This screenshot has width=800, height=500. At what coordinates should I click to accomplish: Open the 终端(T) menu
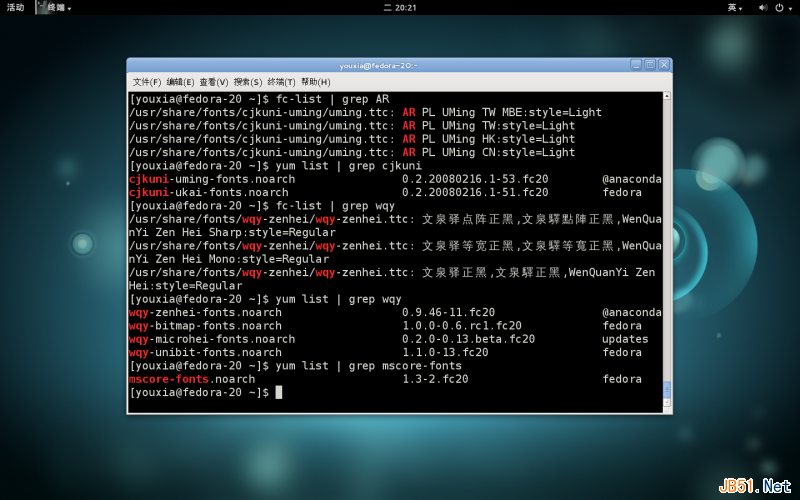pos(281,82)
